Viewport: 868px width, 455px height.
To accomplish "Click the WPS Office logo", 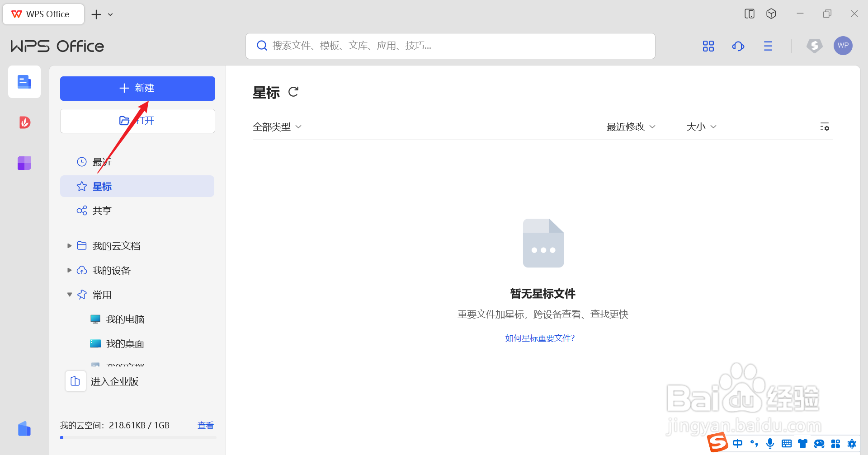I will [57, 46].
